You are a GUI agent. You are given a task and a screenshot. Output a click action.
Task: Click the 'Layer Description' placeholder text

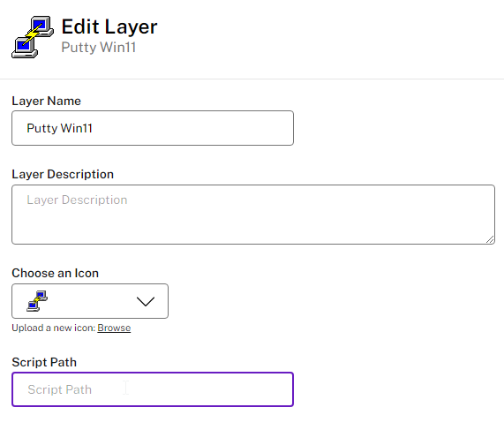[x=77, y=200]
